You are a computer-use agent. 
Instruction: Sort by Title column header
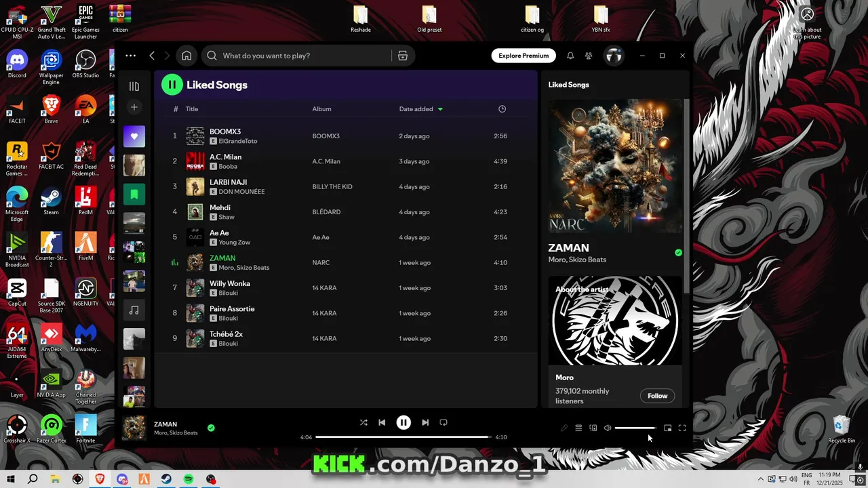click(x=192, y=109)
